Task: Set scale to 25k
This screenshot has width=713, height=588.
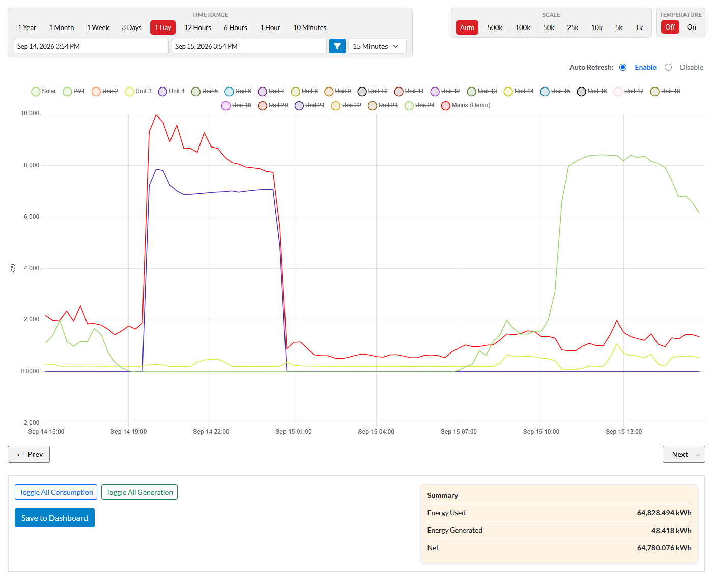Action: tap(573, 27)
